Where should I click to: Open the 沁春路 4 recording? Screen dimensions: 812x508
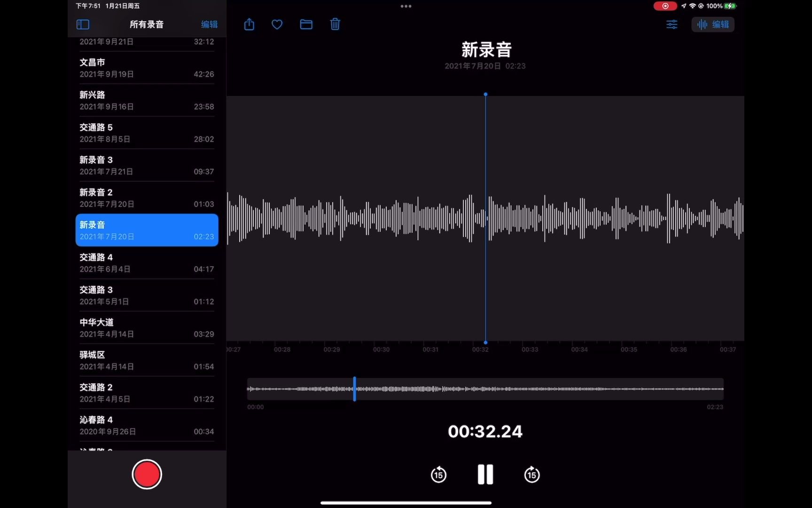147,425
